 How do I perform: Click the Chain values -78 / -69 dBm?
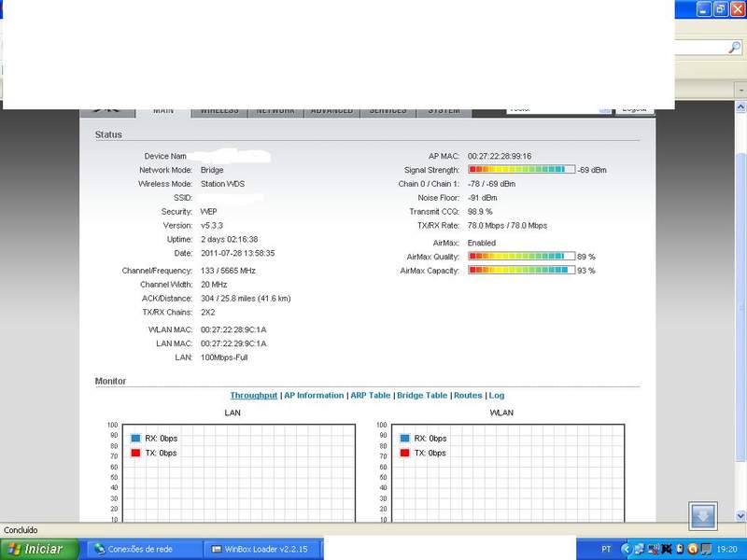click(x=491, y=184)
